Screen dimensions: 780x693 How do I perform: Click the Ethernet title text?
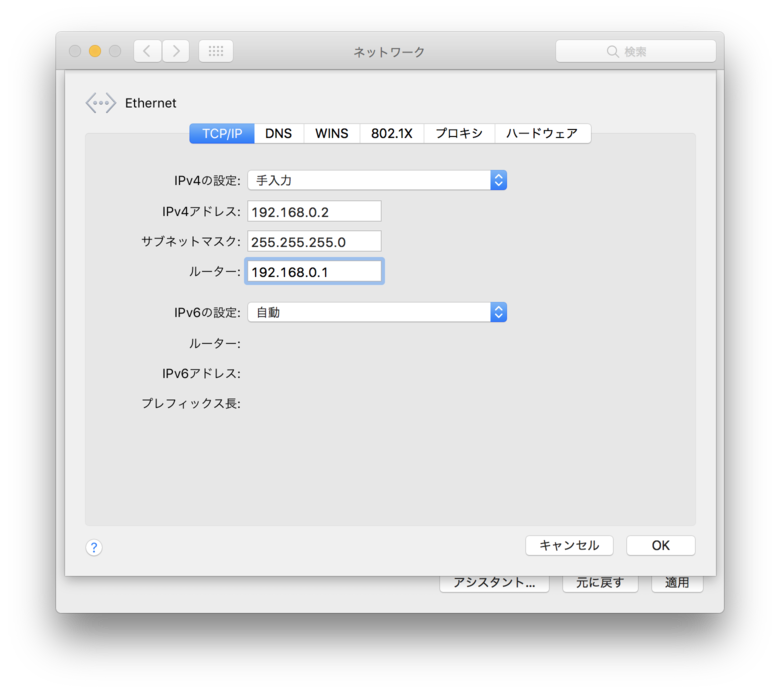click(x=151, y=103)
